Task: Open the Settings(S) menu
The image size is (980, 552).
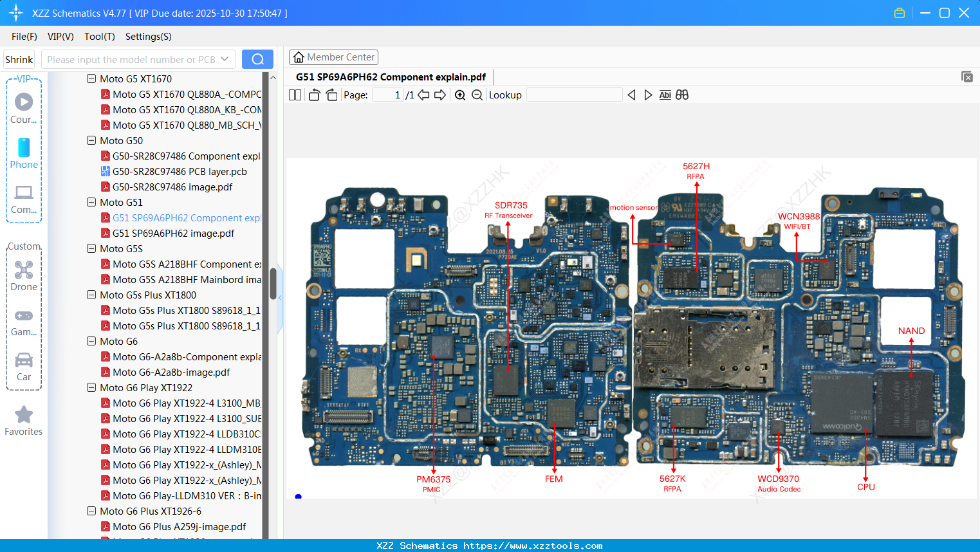Action: pyautogui.click(x=148, y=37)
